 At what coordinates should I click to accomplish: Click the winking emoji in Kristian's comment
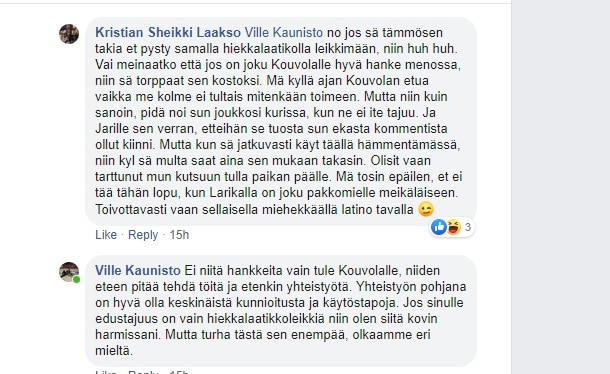[426, 209]
